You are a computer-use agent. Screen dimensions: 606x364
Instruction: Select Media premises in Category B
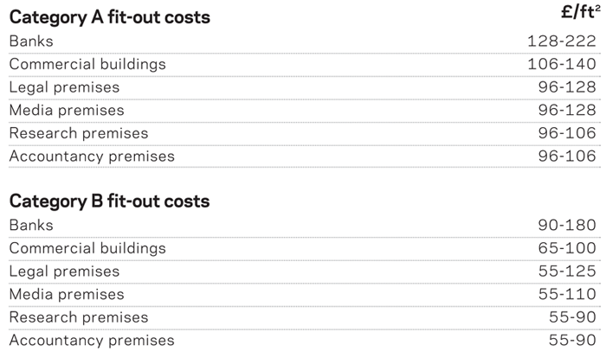tap(67, 294)
